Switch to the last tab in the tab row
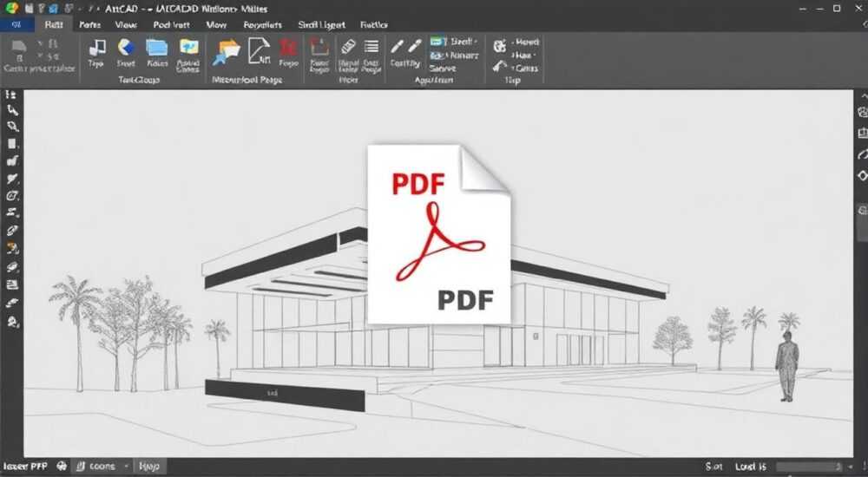868x477 pixels. pos(373,25)
